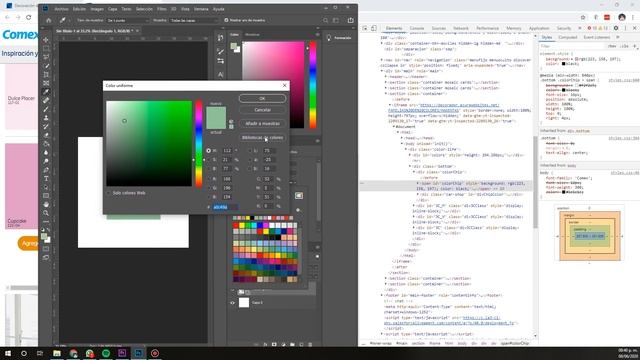
Task: Collapse the #document node in DevTools
Action: [x=394, y=127]
